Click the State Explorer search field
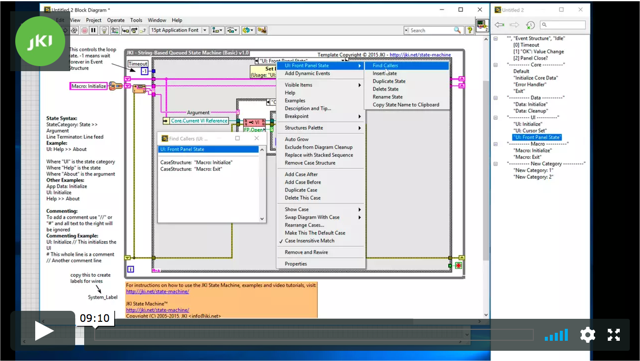Image resolution: width=640 pixels, height=361 pixels. pyautogui.click(x=563, y=25)
